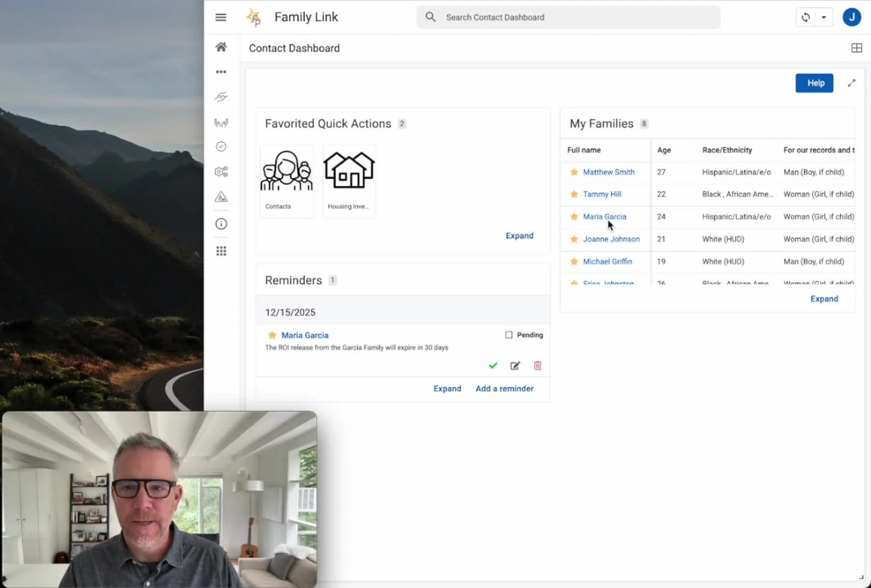Click the Search Contact Dashboard field
The width and height of the screenshot is (871, 588).
point(568,17)
